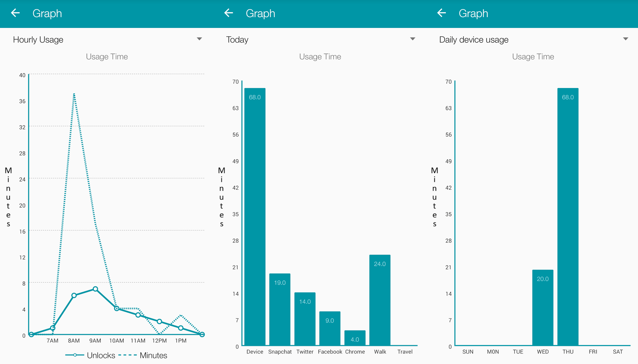Tap the 9AM unlocks peak data point
Screen dimensions: 638x364
(95, 289)
